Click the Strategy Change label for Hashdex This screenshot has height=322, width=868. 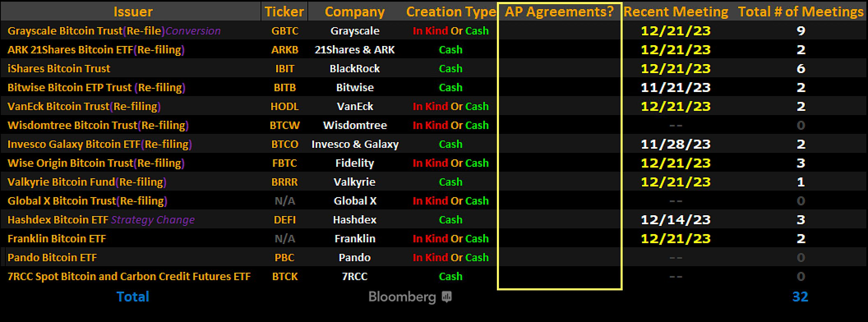pos(153,220)
